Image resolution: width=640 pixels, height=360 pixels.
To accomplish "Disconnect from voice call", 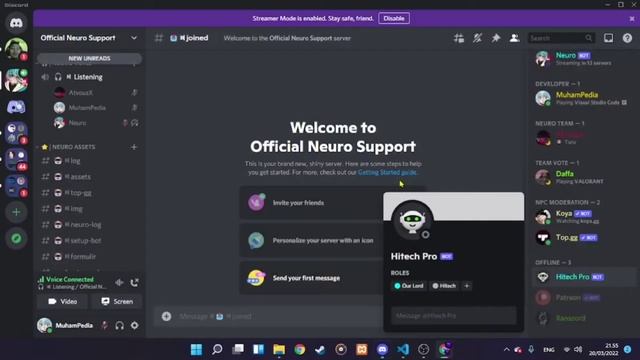I will [134, 282].
